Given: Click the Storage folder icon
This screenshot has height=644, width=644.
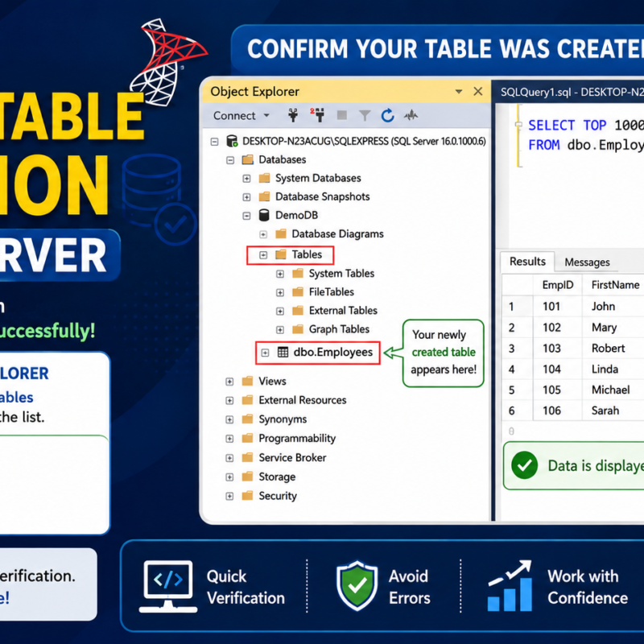Looking at the screenshot, I should pos(247,477).
